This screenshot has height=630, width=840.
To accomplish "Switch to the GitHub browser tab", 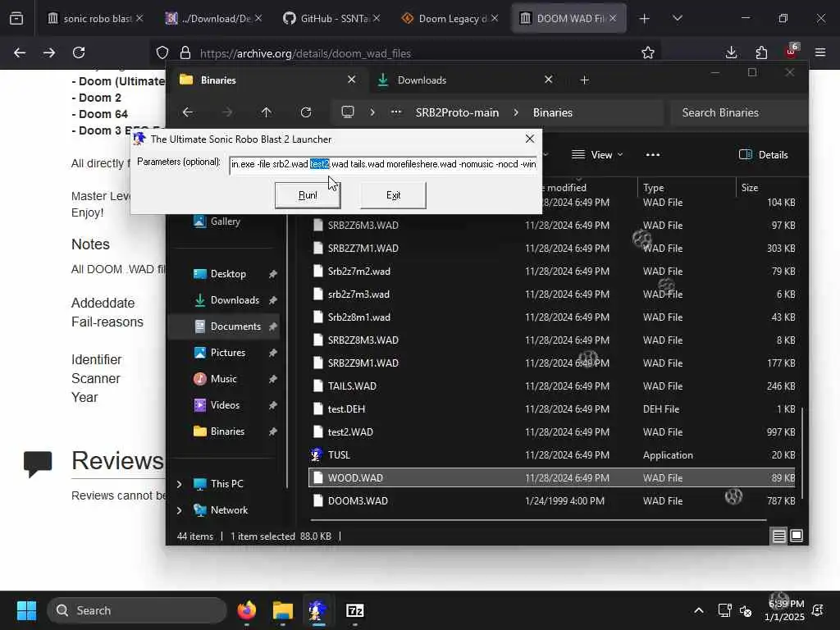I will [x=333, y=18].
